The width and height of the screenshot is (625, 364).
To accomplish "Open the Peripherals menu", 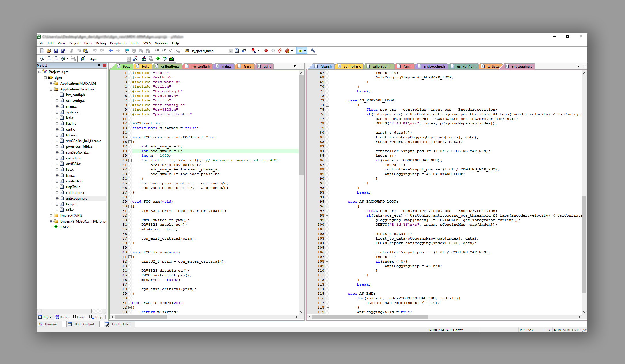I will 118,43.
